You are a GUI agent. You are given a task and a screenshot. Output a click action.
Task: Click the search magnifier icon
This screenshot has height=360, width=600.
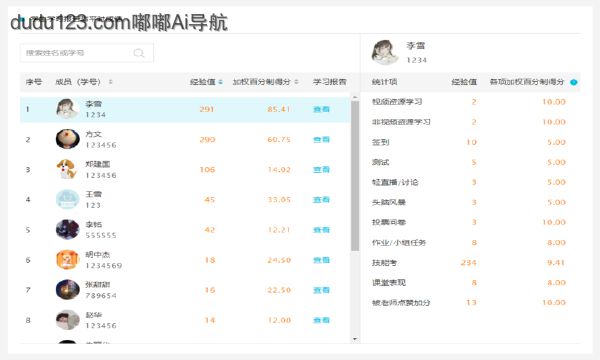click(x=139, y=53)
